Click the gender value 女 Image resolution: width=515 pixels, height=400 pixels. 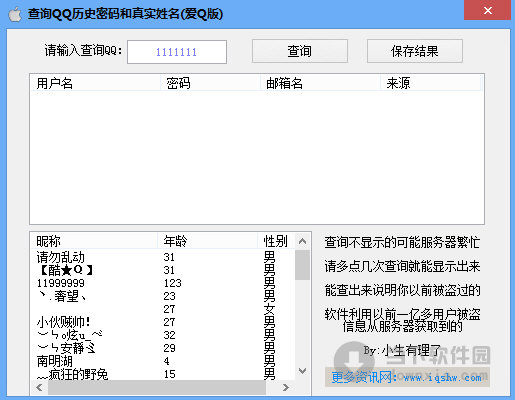coord(269,309)
